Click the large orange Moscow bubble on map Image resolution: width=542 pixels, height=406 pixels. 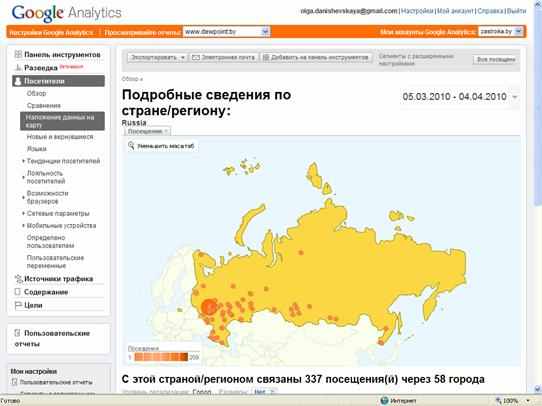(209, 307)
